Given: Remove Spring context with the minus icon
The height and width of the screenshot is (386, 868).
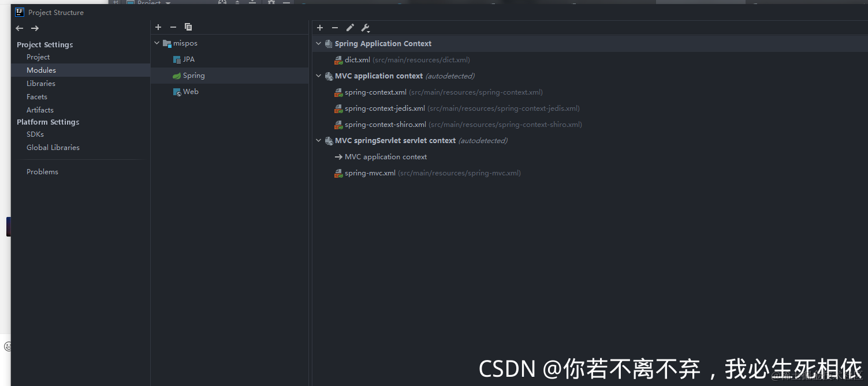Looking at the screenshot, I should coord(335,28).
